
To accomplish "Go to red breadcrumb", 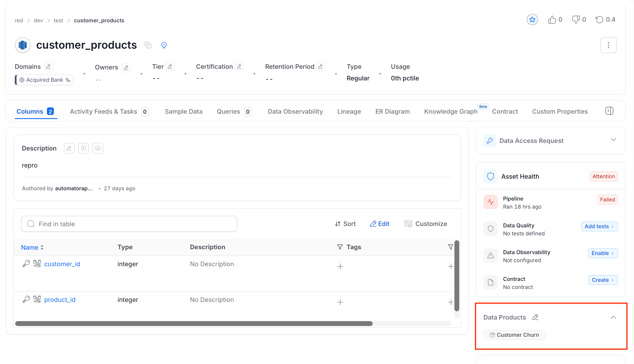I will tap(19, 21).
